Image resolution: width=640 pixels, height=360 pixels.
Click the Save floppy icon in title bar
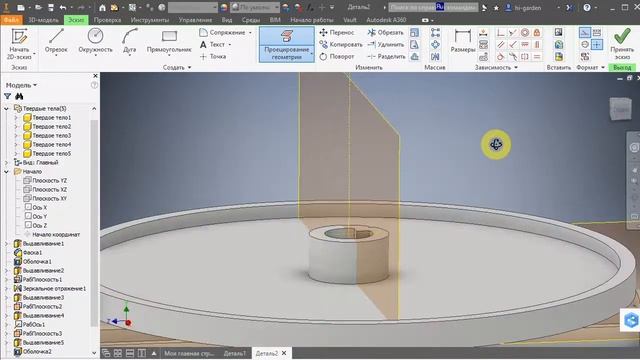click(x=51, y=7)
